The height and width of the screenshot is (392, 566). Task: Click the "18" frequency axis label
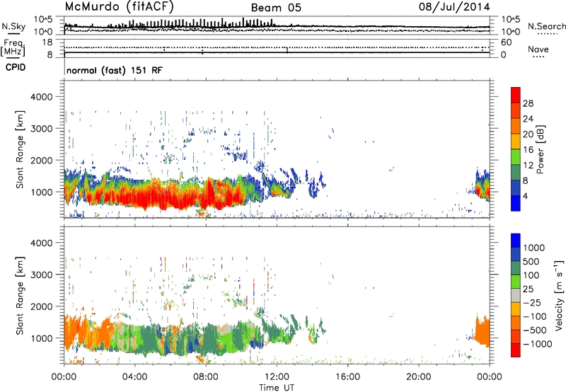pos(47,42)
